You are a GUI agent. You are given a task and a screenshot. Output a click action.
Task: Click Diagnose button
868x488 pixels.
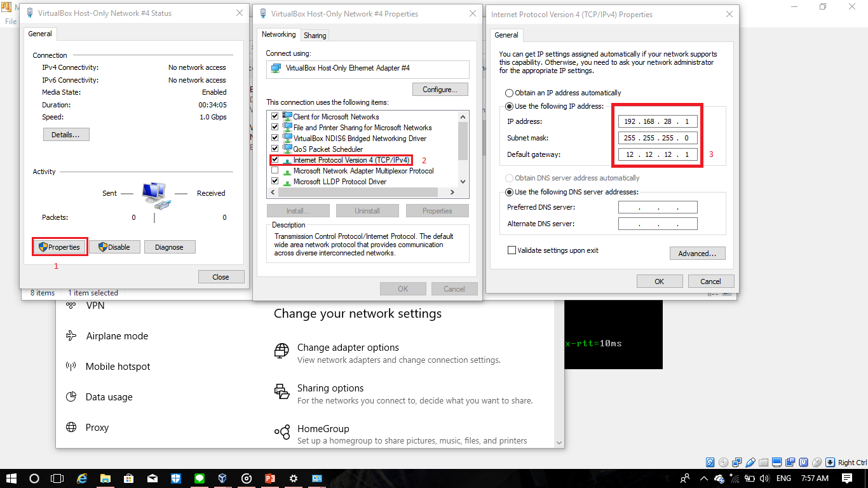click(170, 247)
